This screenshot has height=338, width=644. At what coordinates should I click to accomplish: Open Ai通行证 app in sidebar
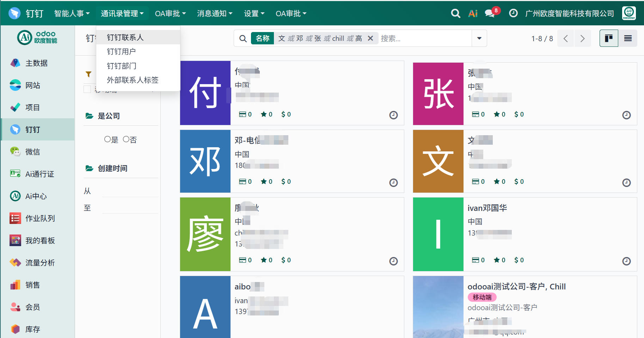coord(37,174)
